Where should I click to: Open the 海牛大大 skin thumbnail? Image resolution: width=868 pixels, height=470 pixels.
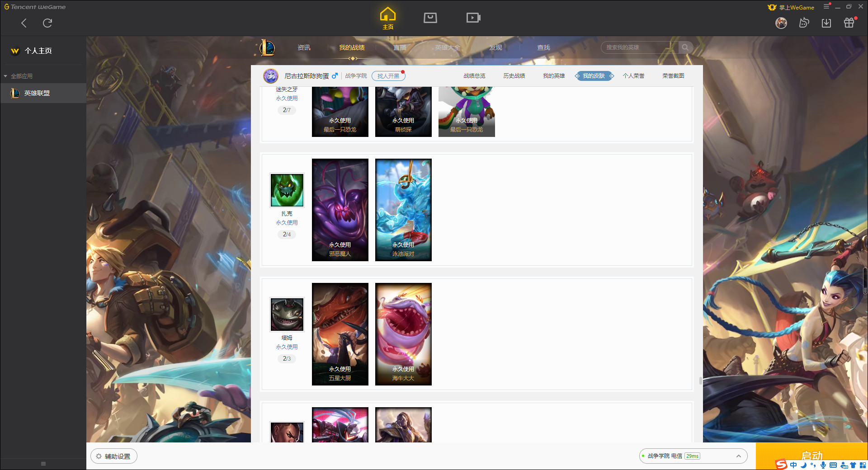pyautogui.click(x=403, y=334)
